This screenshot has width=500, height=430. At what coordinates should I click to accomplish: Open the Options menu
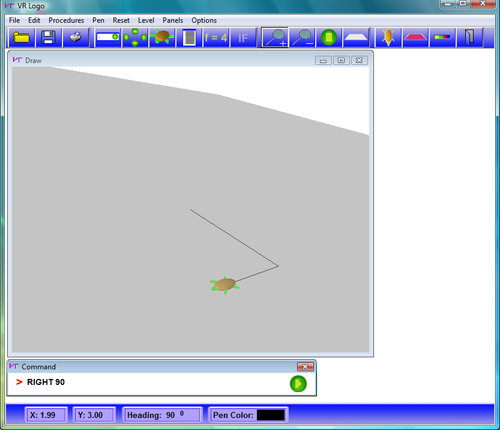[x=204, y=20]
